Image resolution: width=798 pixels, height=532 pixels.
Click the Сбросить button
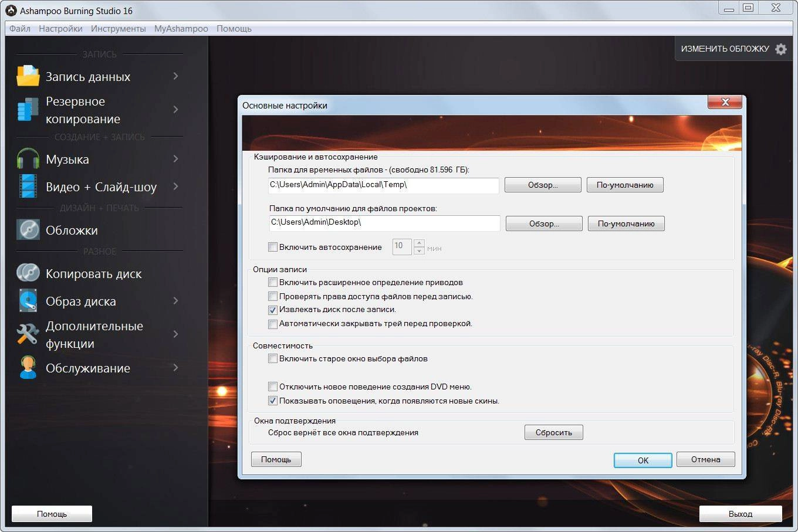(x=553, y=432)
